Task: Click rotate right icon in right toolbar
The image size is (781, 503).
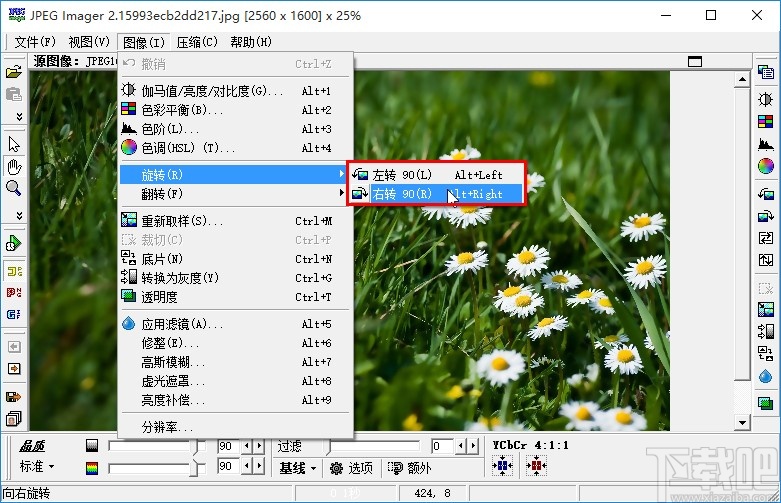Action: pos(766,216)
